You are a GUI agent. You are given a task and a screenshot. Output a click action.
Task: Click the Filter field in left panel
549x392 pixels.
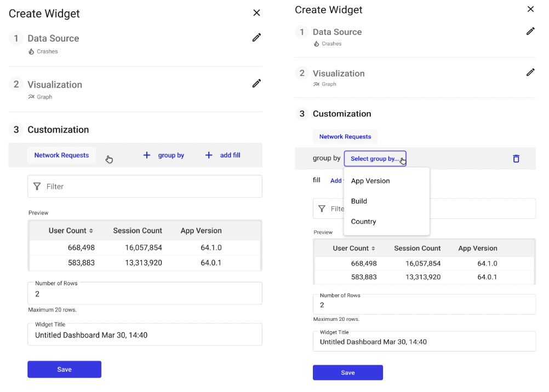point(145,186)
